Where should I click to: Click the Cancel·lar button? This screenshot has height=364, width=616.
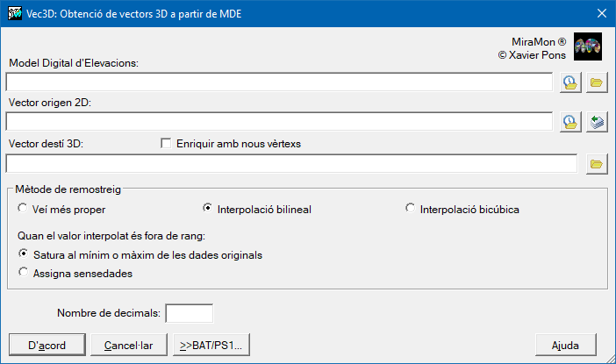pyautogui.click(x=128, y=344)
